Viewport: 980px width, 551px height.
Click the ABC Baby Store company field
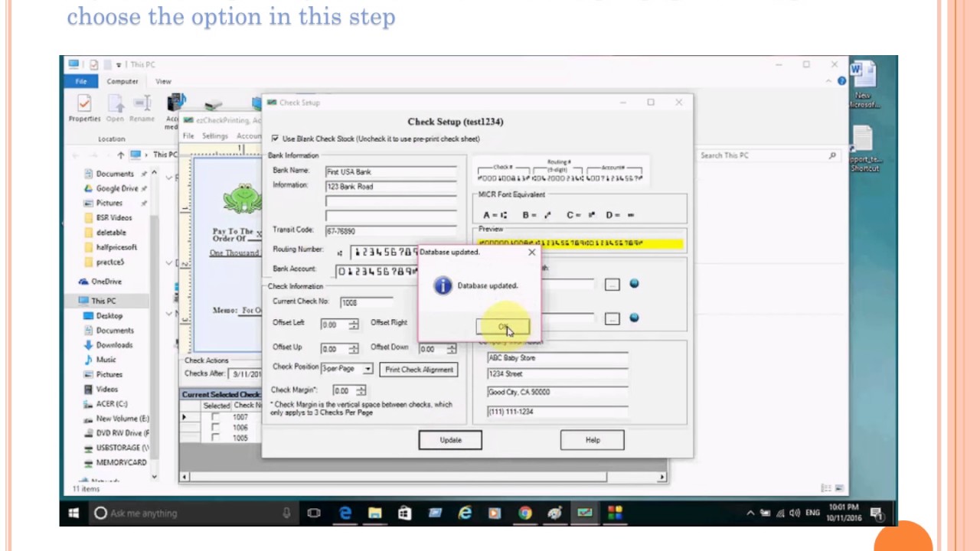(x=557, y=358)
